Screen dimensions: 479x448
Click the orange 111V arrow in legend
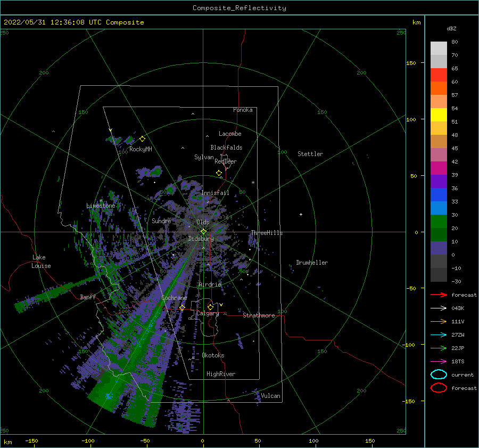coord(439,321)
